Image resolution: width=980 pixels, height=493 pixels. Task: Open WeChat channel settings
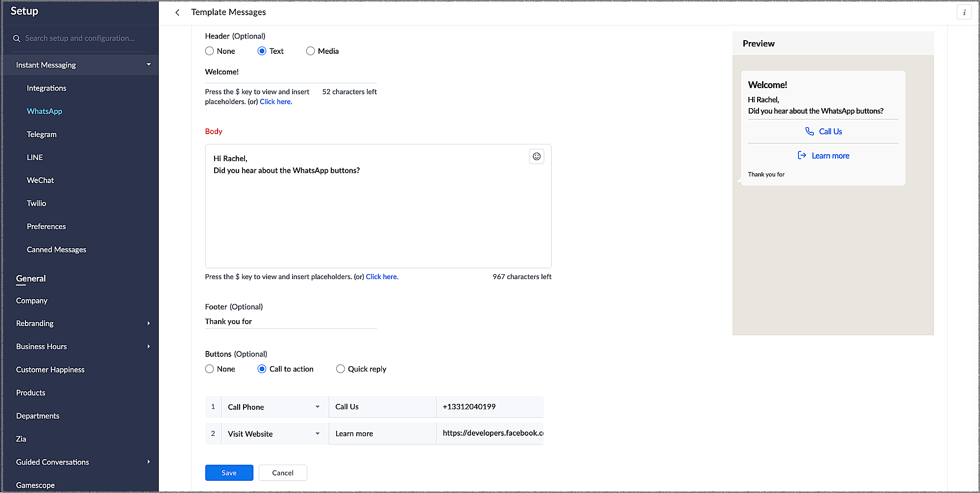40,180
